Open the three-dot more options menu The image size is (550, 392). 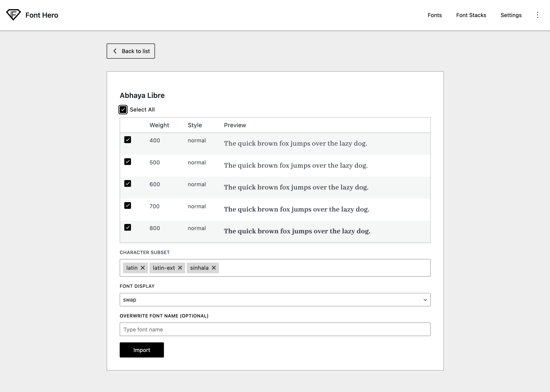[537, 15]
